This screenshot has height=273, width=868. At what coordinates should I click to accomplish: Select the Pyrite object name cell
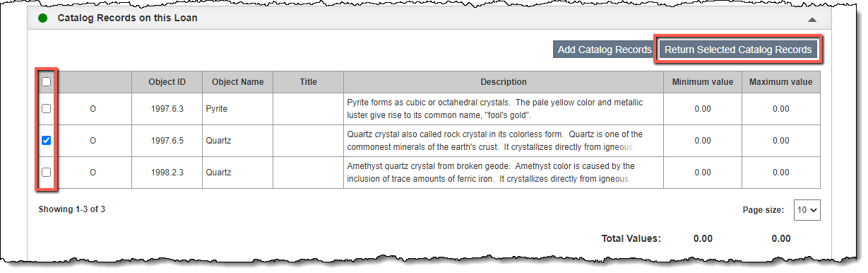pyautogui.click(x=237, y=110)
